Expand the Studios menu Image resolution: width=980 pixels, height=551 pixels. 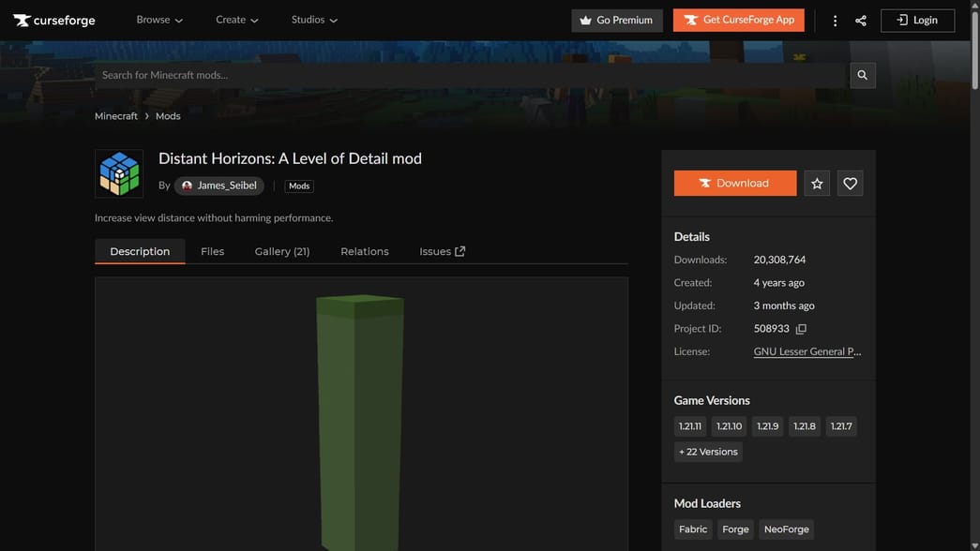point(312,19)
